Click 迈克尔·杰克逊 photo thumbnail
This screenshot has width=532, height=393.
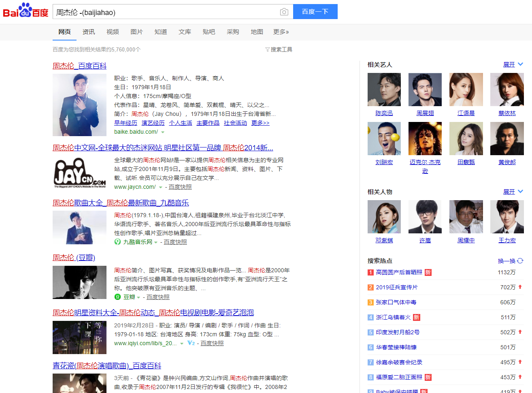coord(425,139)
